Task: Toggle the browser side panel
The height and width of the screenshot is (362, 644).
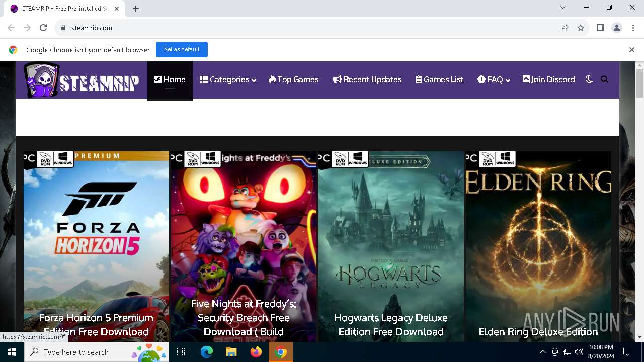Action: pos(601,28)
